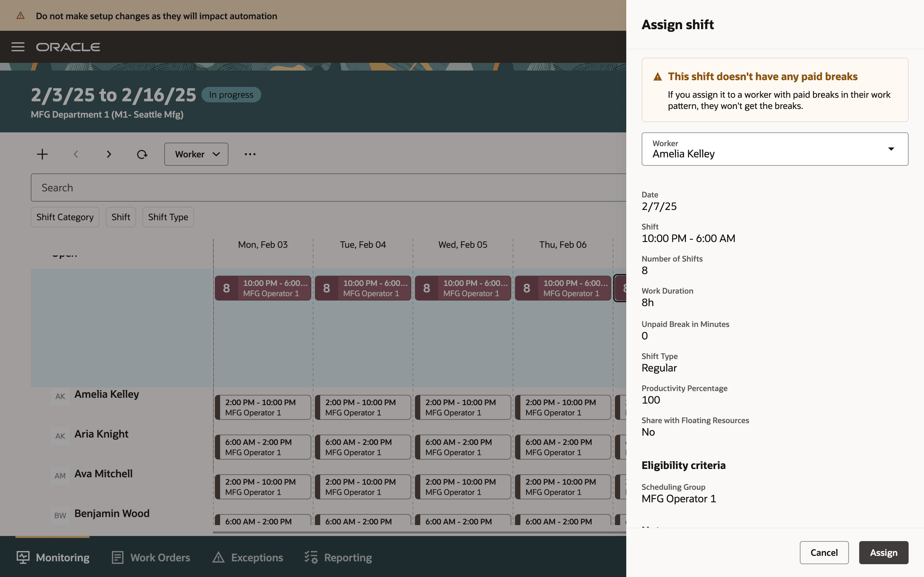Go to next schedule period arrow
The height and width of the screenshot is (577, 924).
click(x=109, y=154)
